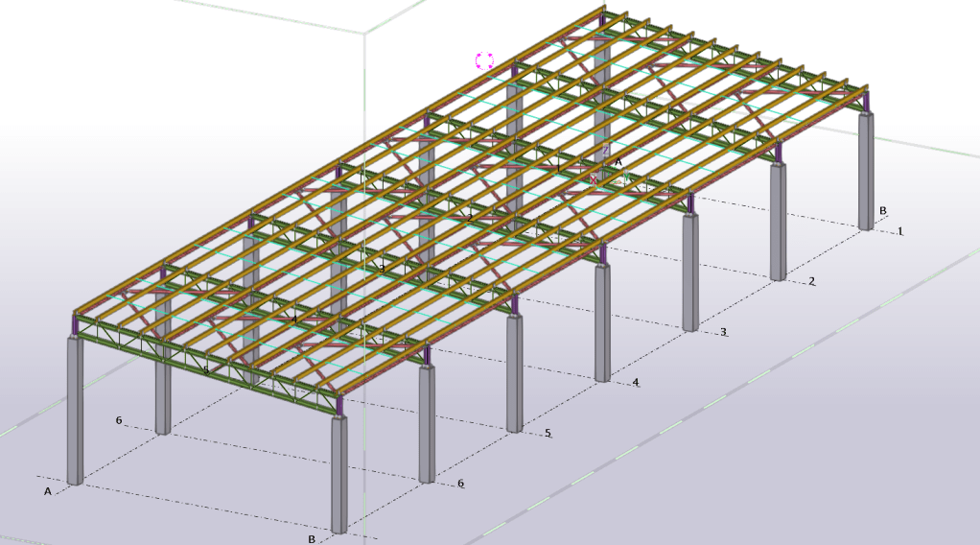Viewport: 980px width, 545px height.
Task: Select grid label 4 on right side
Action: coord(635,383)
